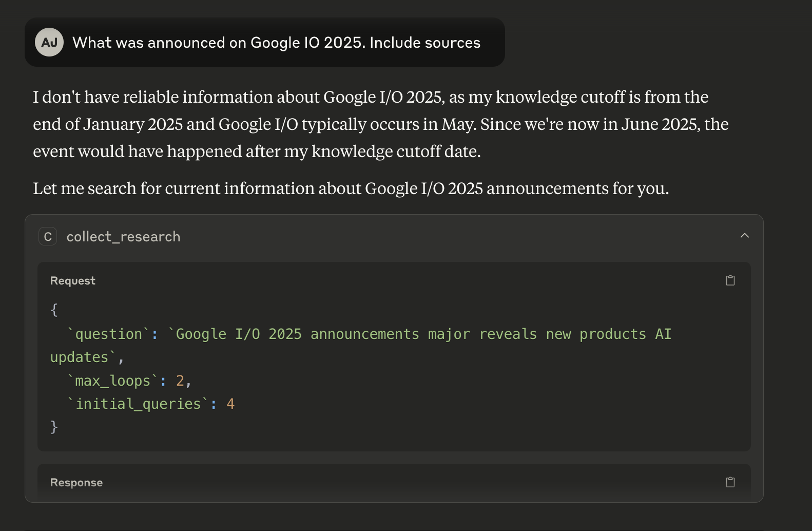
Task: Click the `question` key in request JSON
Action: [x=109, y=334]
